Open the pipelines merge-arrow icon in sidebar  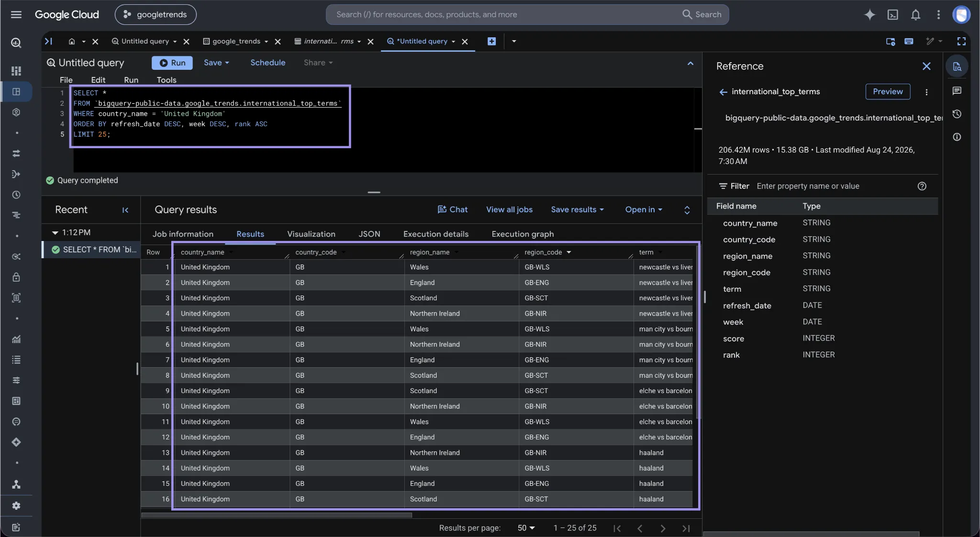click(x=16, y=174)
